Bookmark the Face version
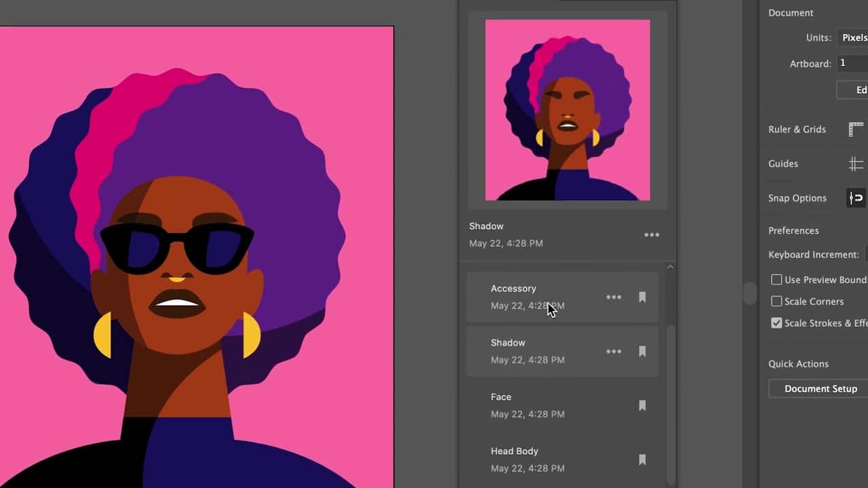This screenshot has width=868, height=488. [x=642, y=405]
